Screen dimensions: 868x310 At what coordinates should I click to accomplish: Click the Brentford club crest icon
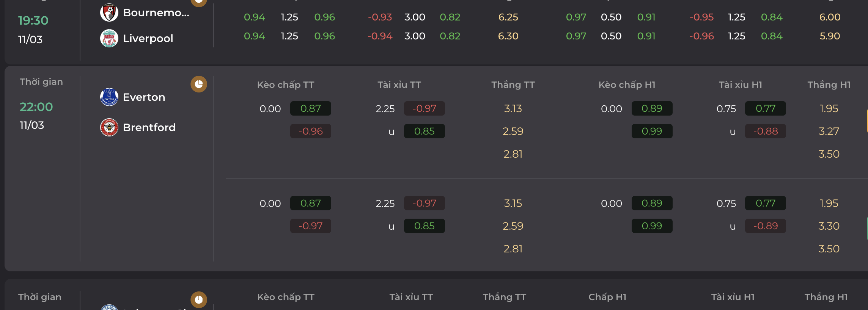point(109,127)
